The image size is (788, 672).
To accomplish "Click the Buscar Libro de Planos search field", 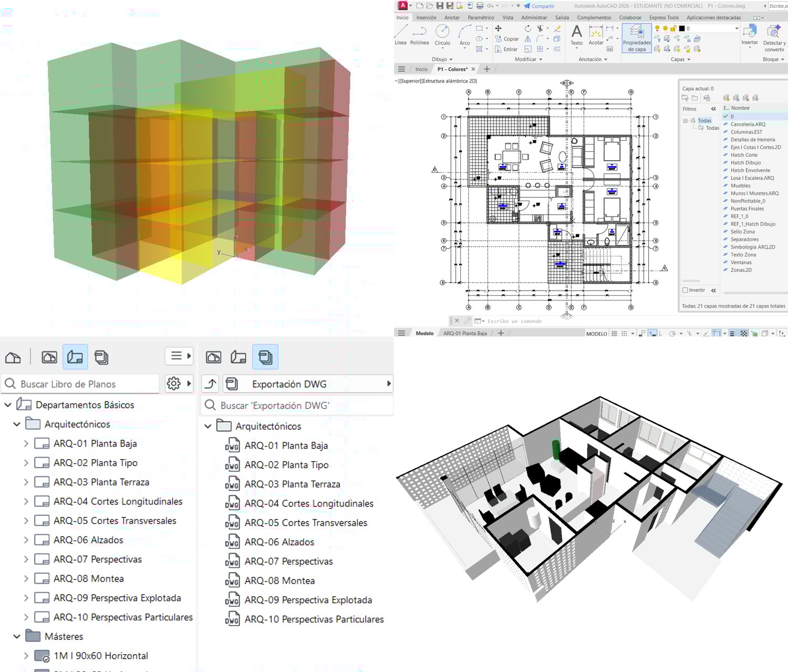I will click(81, 384).
